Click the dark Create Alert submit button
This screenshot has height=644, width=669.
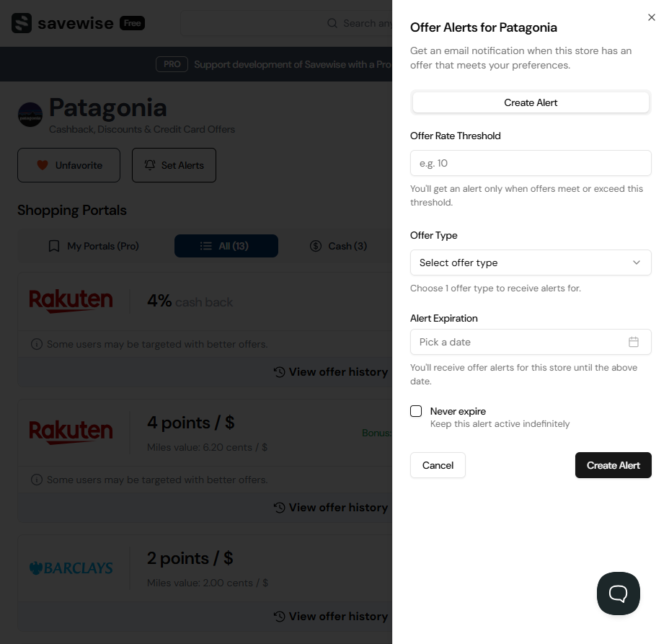point(613,465)
